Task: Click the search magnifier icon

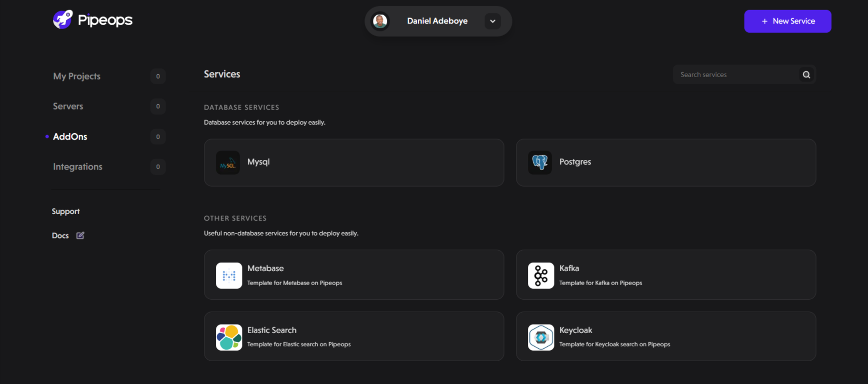Action: 807,75
